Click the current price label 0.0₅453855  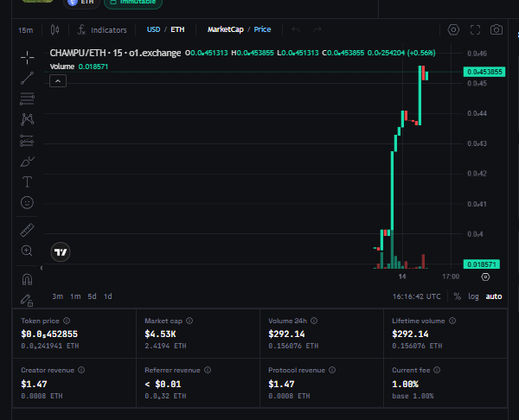pyautogui.click(x=484, y=72)
